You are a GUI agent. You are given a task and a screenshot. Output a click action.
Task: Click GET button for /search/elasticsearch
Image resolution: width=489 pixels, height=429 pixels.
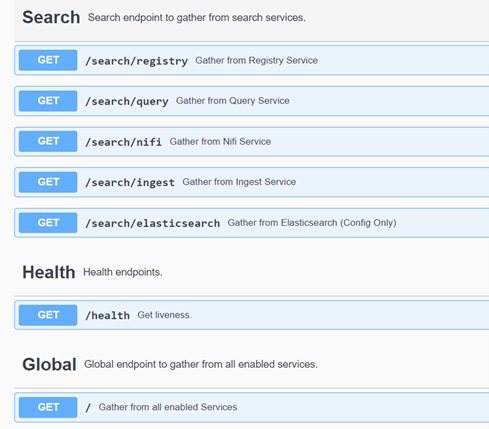point(48,223)
